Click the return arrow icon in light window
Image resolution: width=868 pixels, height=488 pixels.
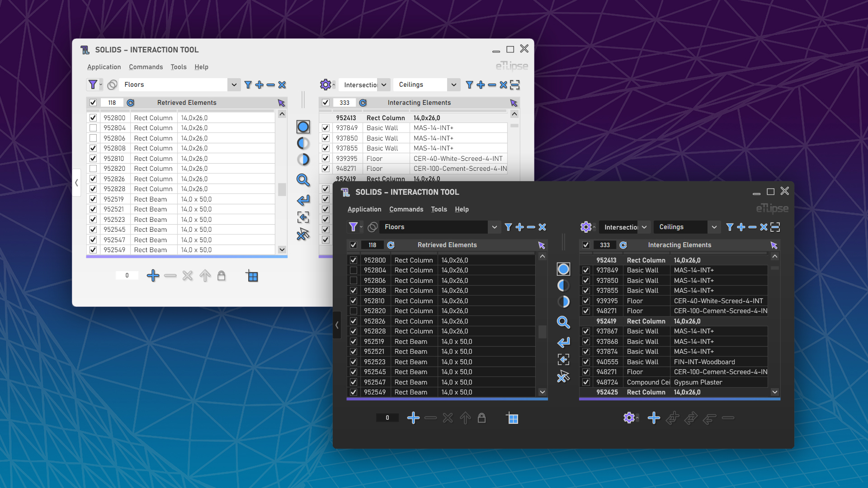(x=303, y=200)
